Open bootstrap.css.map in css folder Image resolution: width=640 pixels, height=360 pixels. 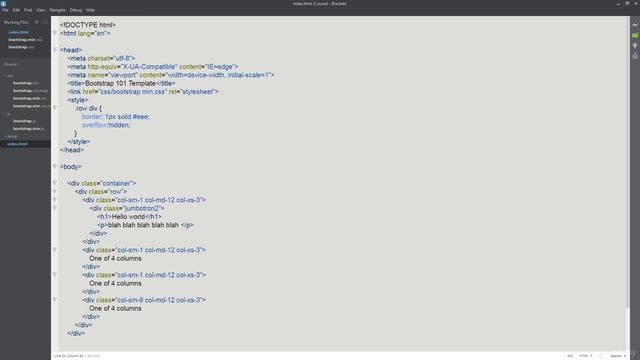pyautogui.click(x=30, y=91)
